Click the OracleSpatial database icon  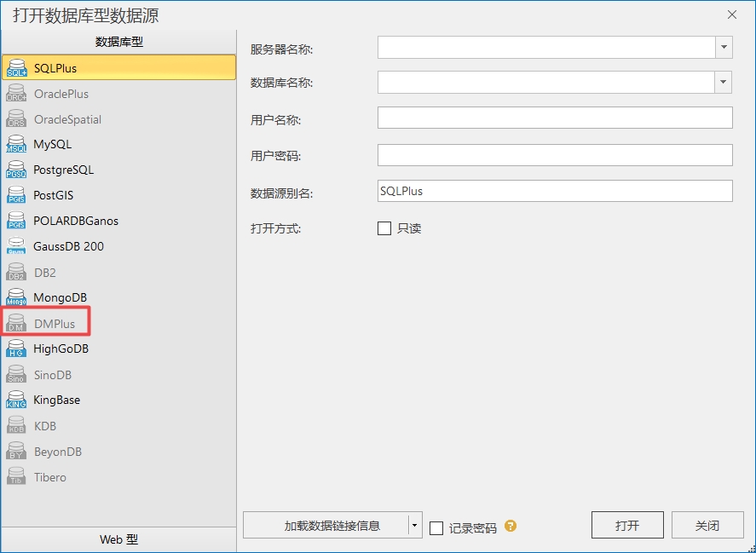[x=16, y=119]
